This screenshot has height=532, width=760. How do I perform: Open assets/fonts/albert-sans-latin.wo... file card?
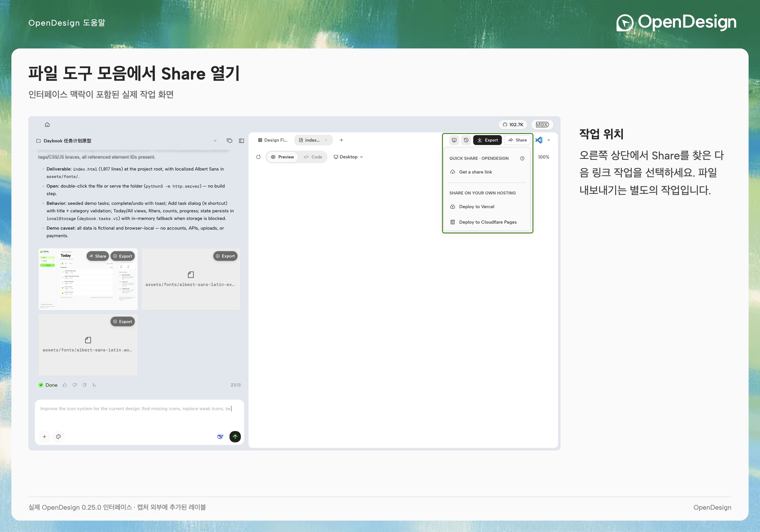point(88,345)
